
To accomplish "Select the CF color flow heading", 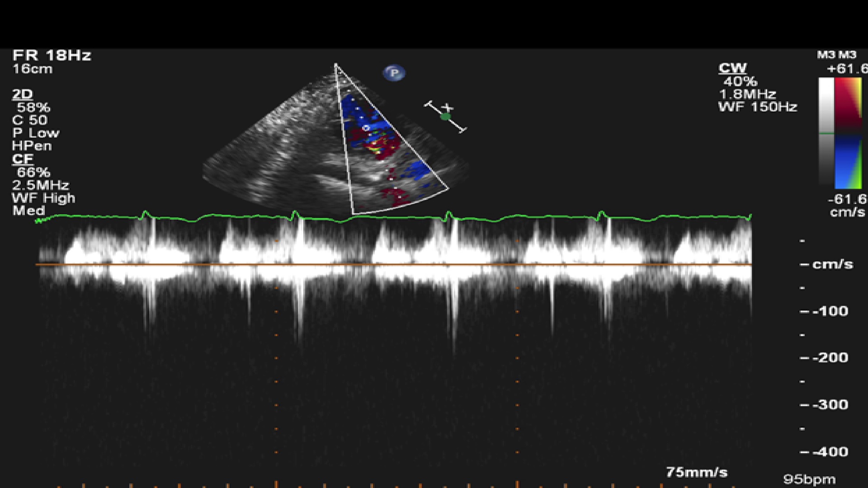I will [23, 159].
